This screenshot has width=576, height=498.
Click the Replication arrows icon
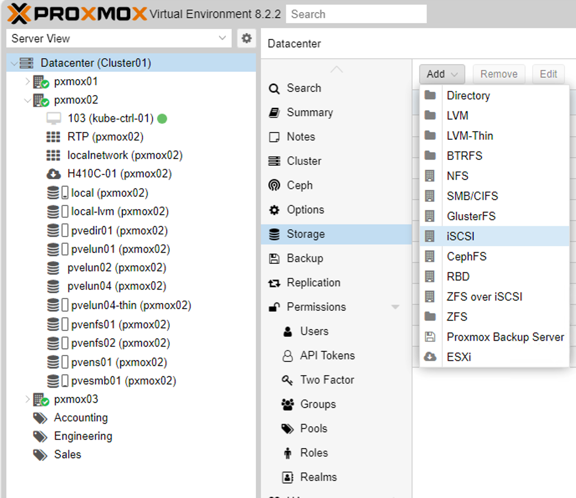[x=274, y=283]
